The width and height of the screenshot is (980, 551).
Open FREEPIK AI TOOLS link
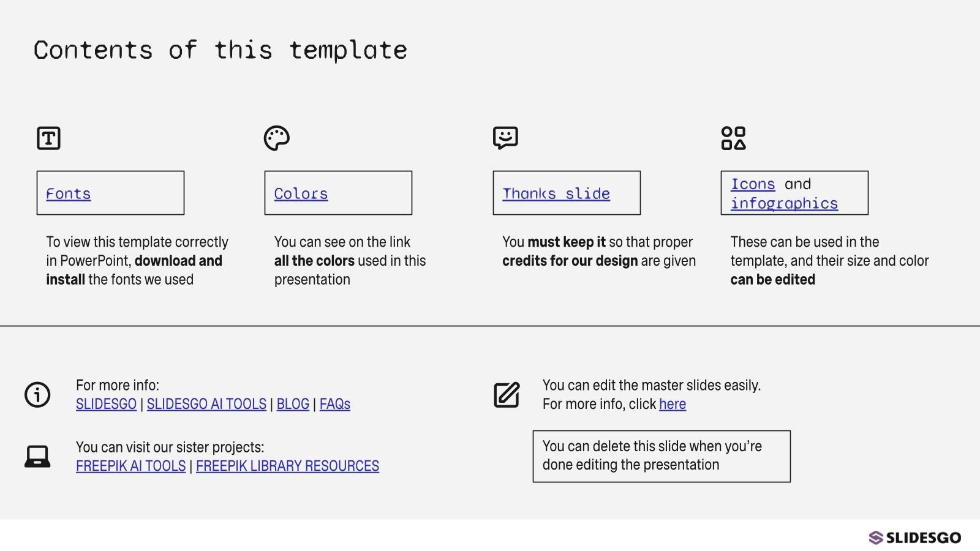(130, 466)
